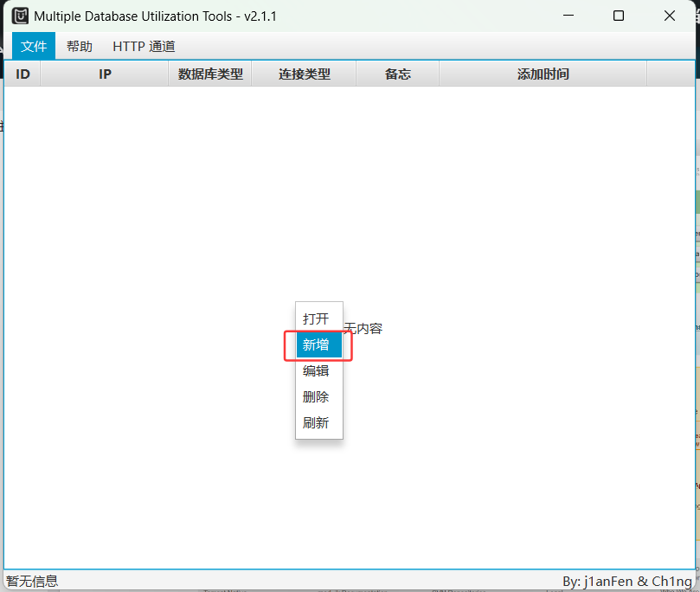
Task: Click the 连接类型 column header
Action: [x=304, y=74]
